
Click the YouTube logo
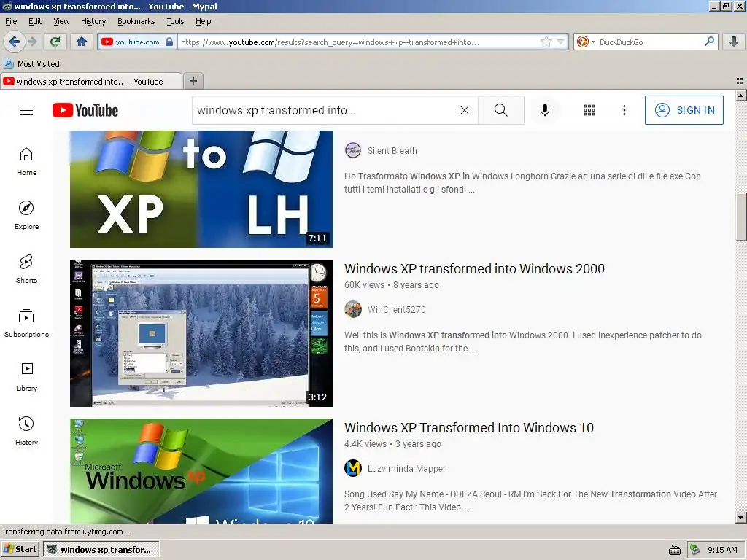85,111
